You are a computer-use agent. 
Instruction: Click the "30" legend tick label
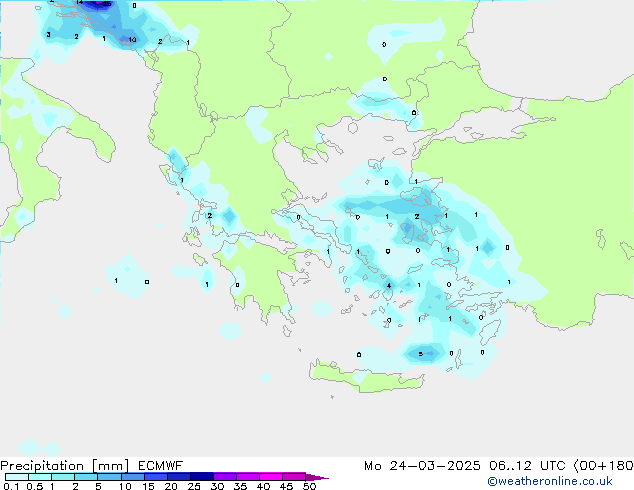[217, 486]
